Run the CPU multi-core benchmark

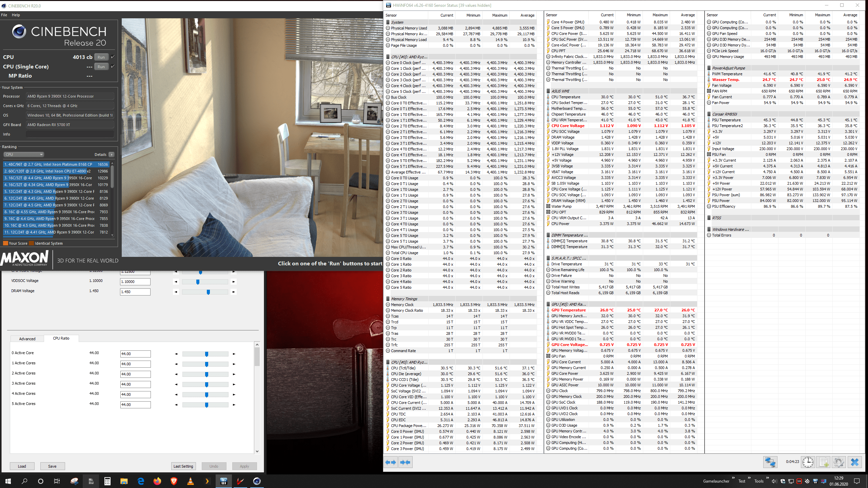click(x=101, y=57)
